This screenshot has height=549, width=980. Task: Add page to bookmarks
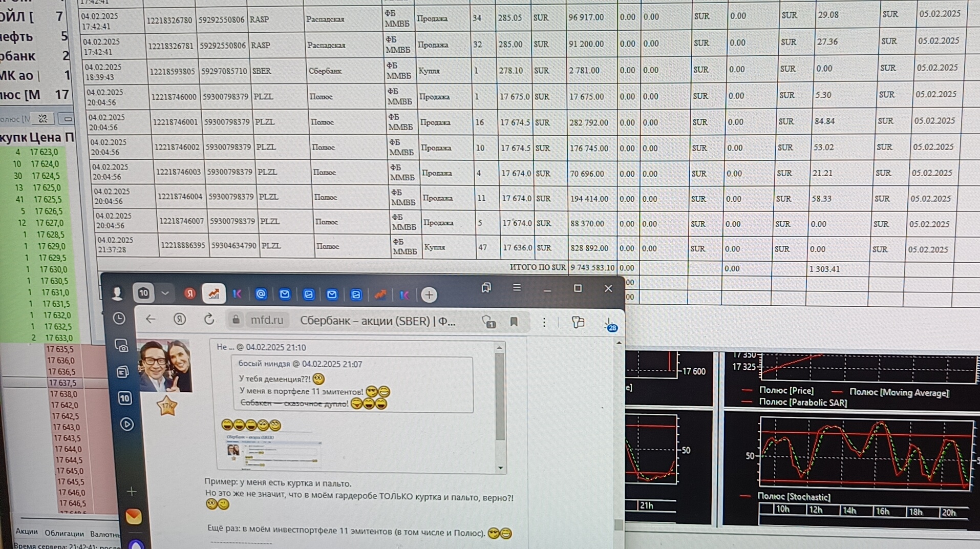[514, 322]
